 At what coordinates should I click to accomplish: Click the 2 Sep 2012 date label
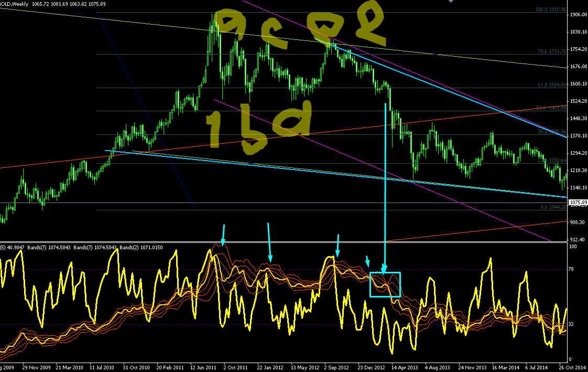(x=336, y=367)
